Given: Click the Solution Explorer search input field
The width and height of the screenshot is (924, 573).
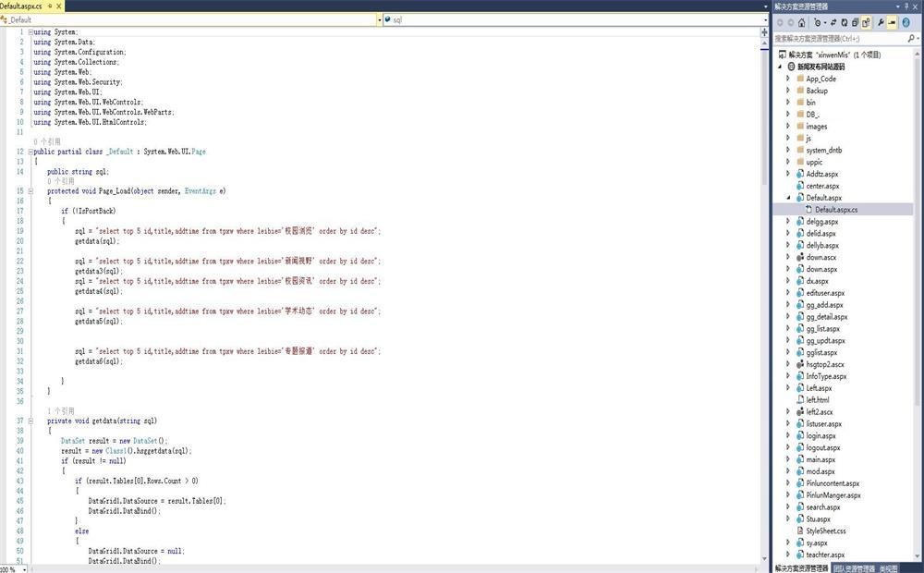Looking at the screenshot, I should coord(836,38).
